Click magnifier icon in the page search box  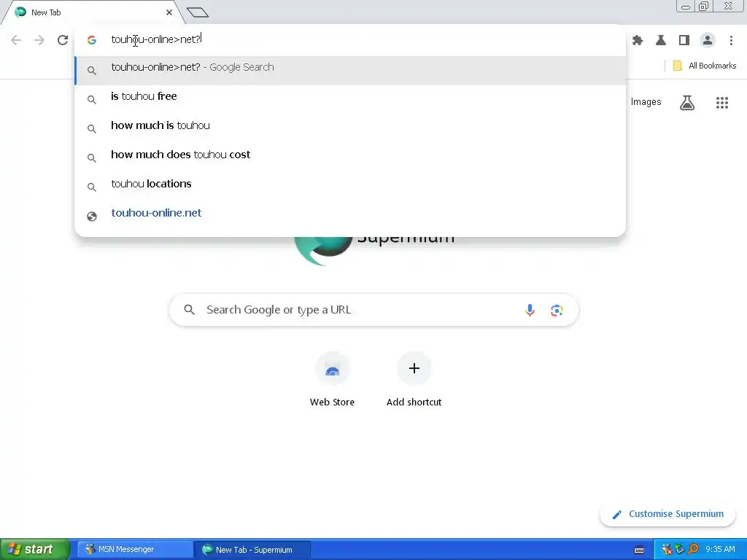[x=189, y=310]
